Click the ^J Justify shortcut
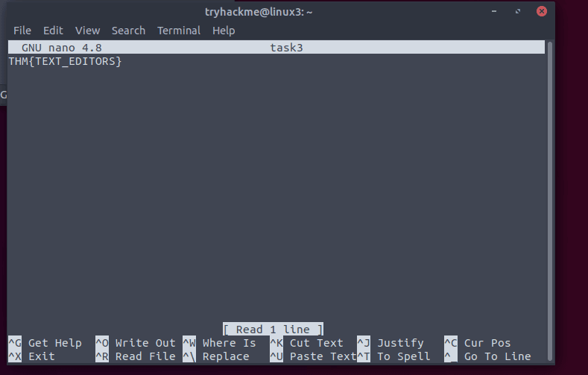 [391, 343]
